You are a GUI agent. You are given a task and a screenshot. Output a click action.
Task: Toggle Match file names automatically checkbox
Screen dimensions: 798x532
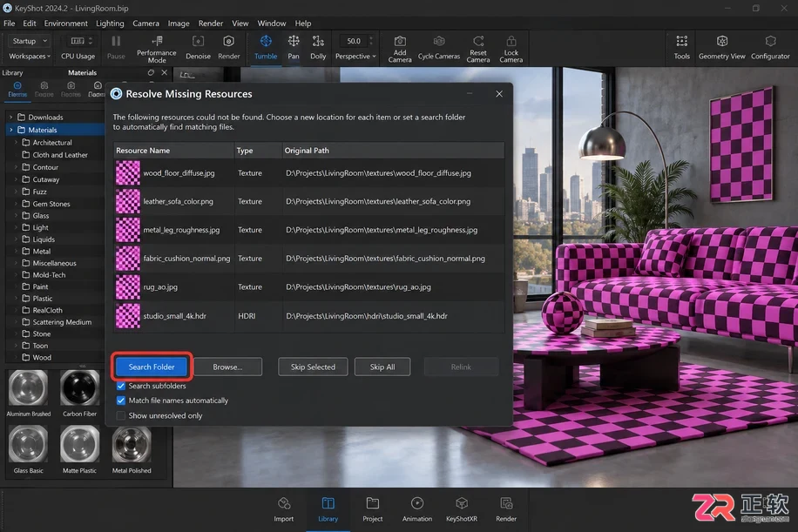click(120, 401)
